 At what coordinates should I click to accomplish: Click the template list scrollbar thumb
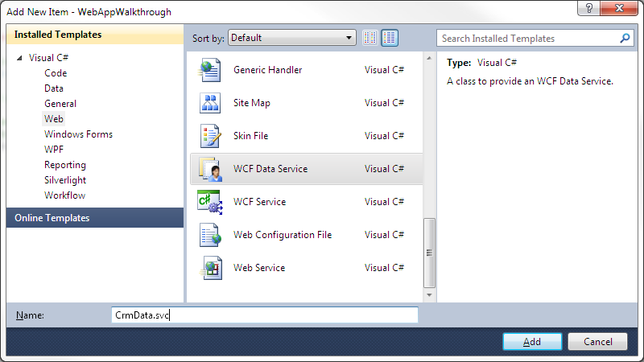(429, 253)
